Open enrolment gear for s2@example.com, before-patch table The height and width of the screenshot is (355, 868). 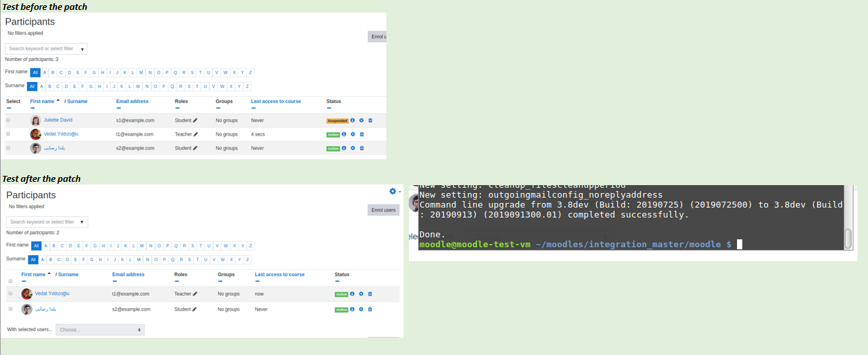[353, 148]
